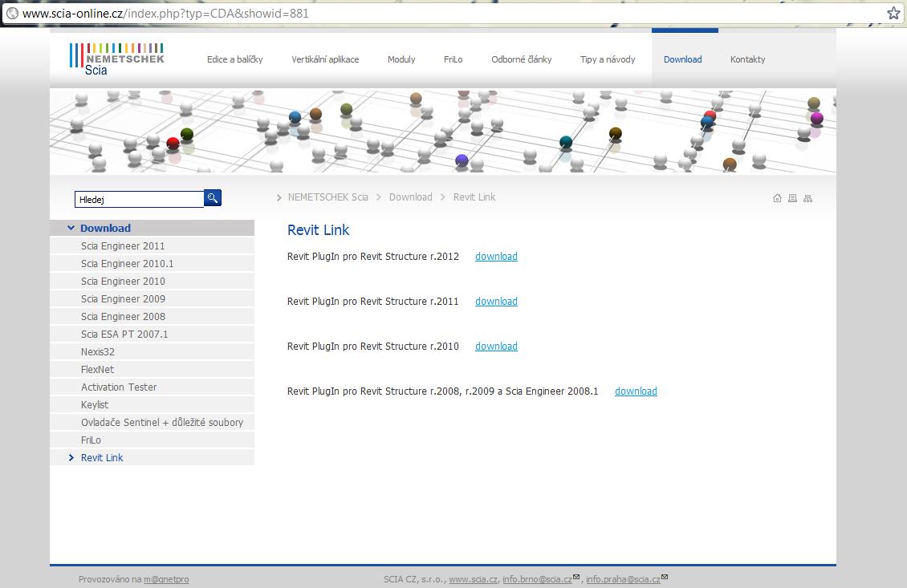Open the Odborné články menu
This screenshot has height=588, width=907.
(521, 59)
